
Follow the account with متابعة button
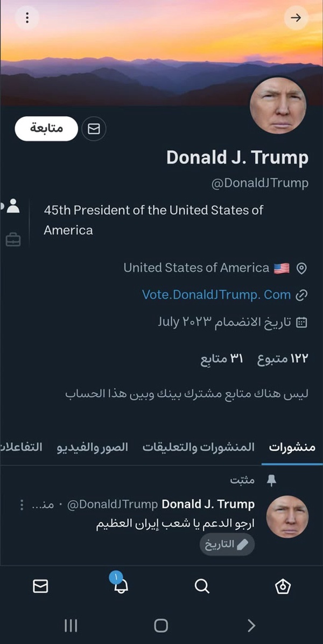click(46, 129)
